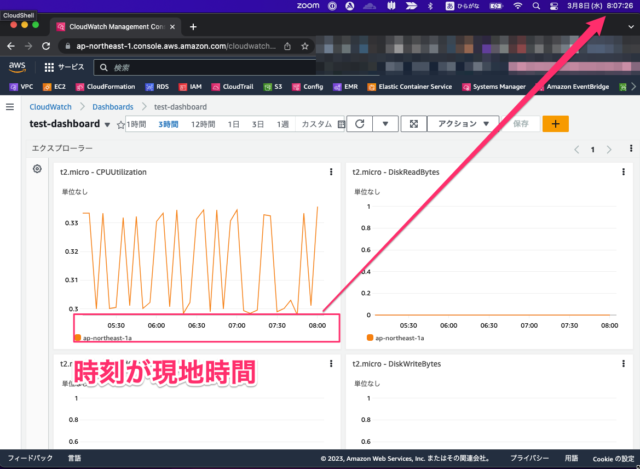The image size is (640, 469).
Task: Click the browser address bar URL
Action: point(176,46)
